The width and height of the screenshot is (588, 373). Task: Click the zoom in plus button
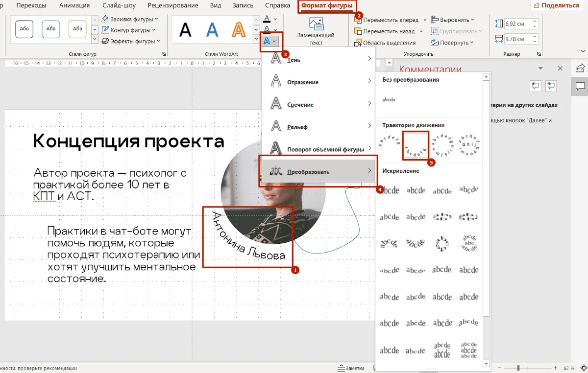pos(555,368)
